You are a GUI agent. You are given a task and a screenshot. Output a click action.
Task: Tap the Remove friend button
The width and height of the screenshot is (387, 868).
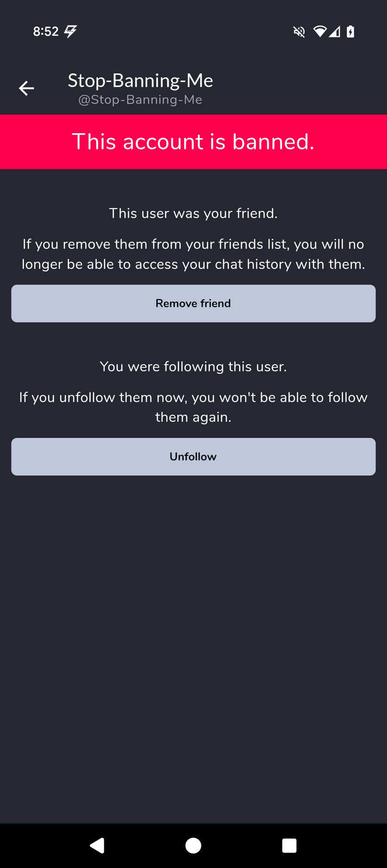point(193,303)
